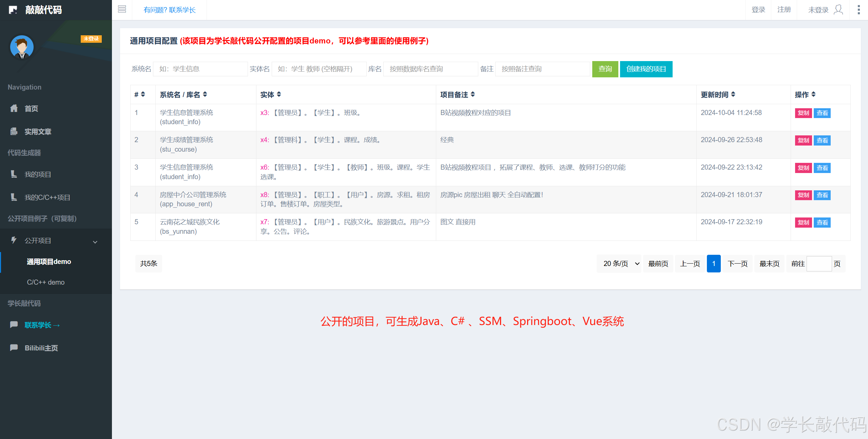Viewport: 868px width, 439px height.
Task: Click the green 查询 search button
Action: pyautogui.click(x=605, y=69)
